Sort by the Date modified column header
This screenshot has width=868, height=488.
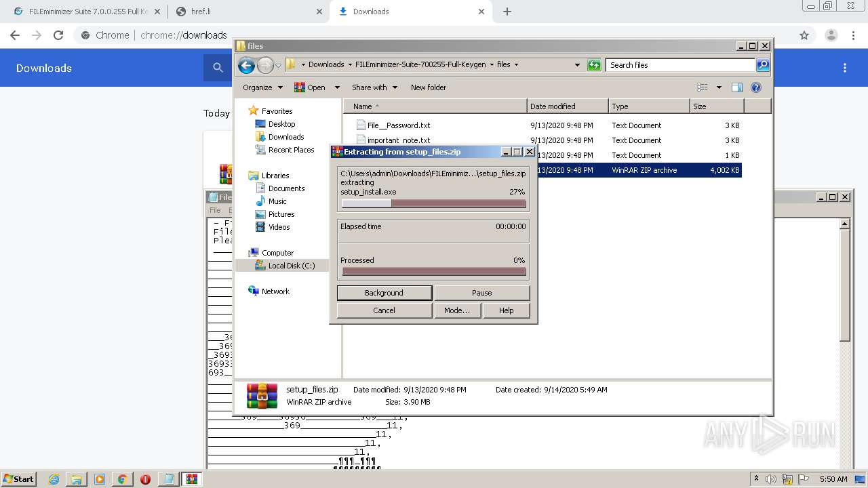coord(568,106)
